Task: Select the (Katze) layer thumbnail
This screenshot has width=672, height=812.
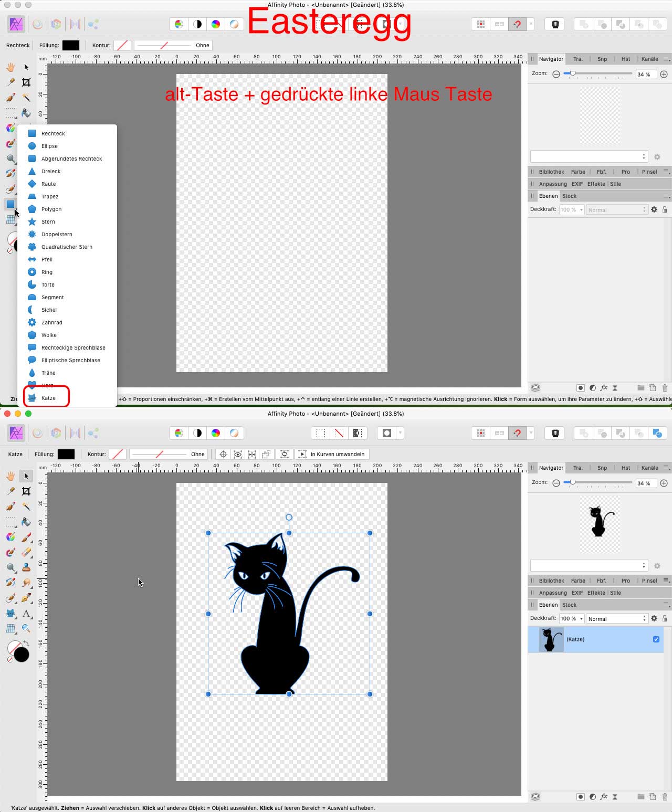Action: point(551,639)
